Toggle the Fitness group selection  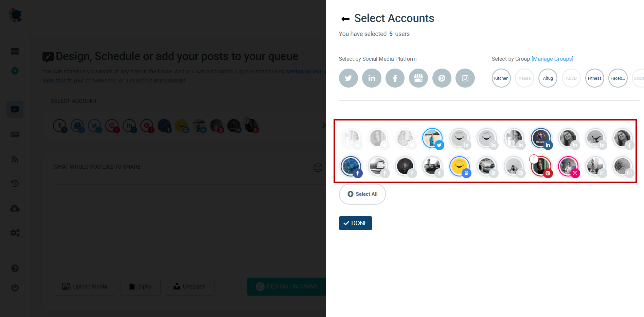pyautogui.click(x=594, y=78)
